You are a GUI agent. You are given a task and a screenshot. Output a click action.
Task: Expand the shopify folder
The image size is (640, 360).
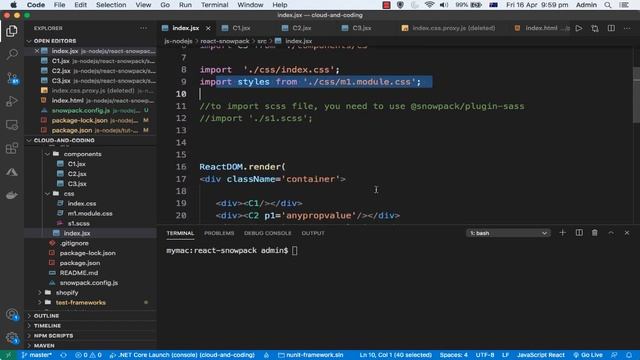coord(67,293)
